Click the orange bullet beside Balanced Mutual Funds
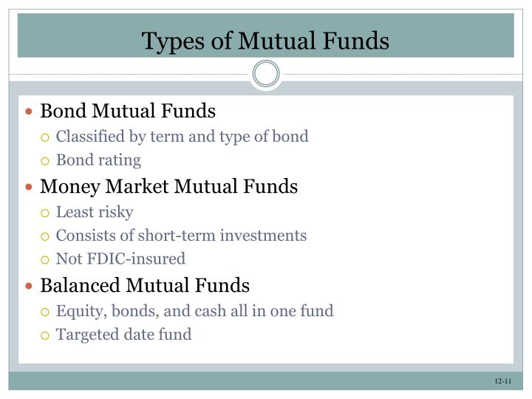The width and height of the screenshot is (532, 399). tap(29, 286)
